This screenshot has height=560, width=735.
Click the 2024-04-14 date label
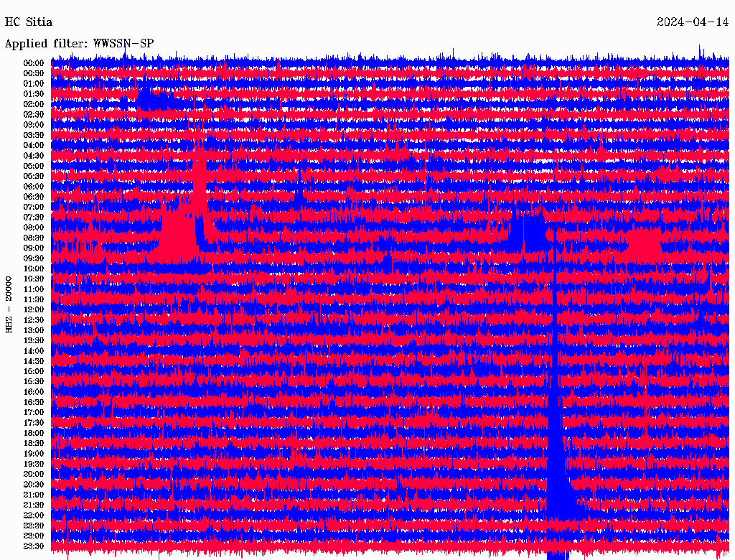(693, 22)
